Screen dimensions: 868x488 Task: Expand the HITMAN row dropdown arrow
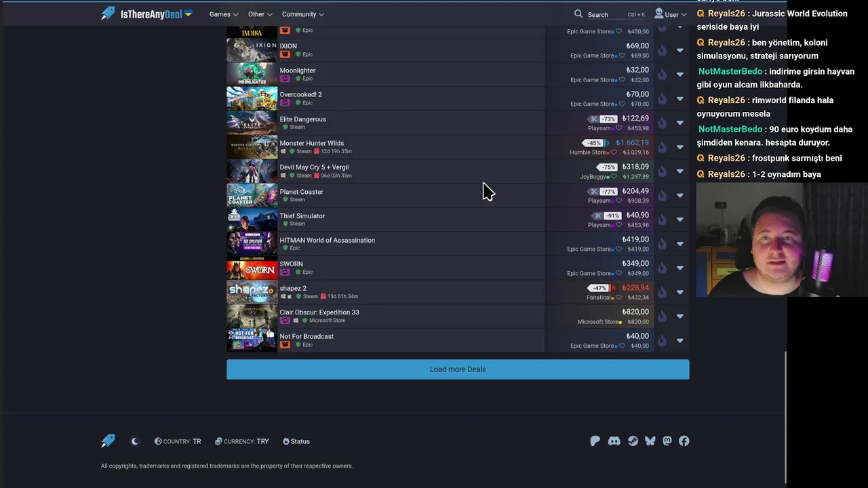680,244
